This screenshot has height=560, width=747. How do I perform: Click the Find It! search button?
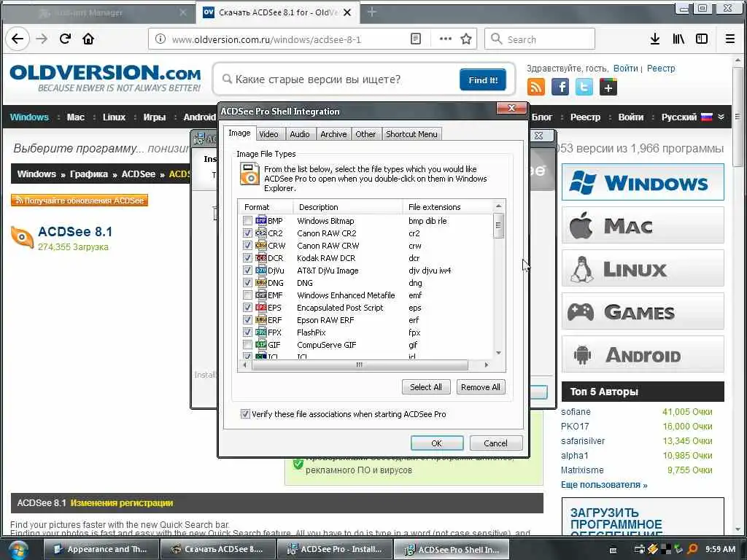coord(483,79)
